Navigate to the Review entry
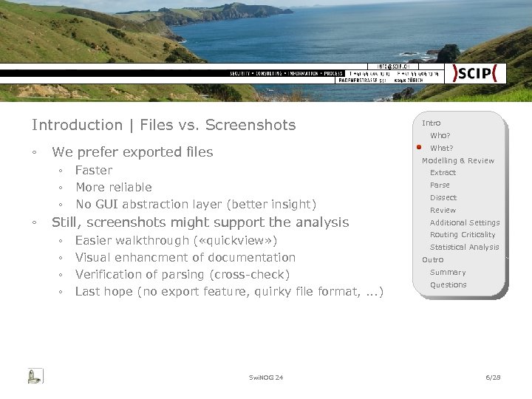 coord(443,211)
